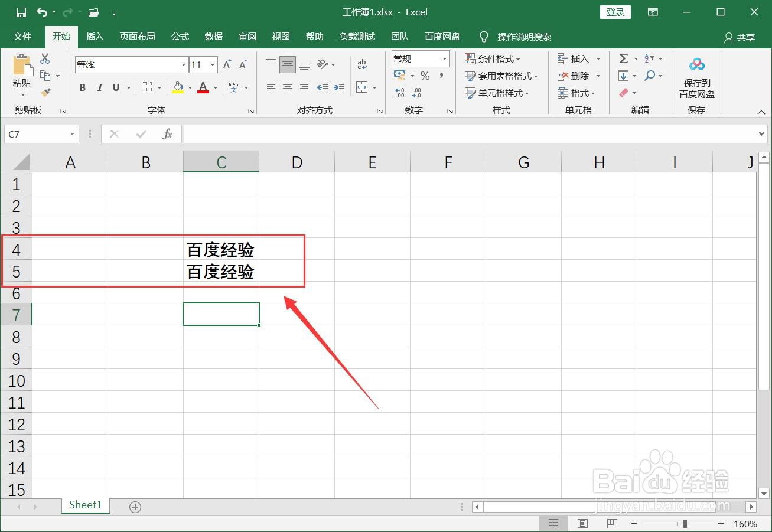Click the Increase Indent icon
Screen dimensions: 772x532
(339, 87)
